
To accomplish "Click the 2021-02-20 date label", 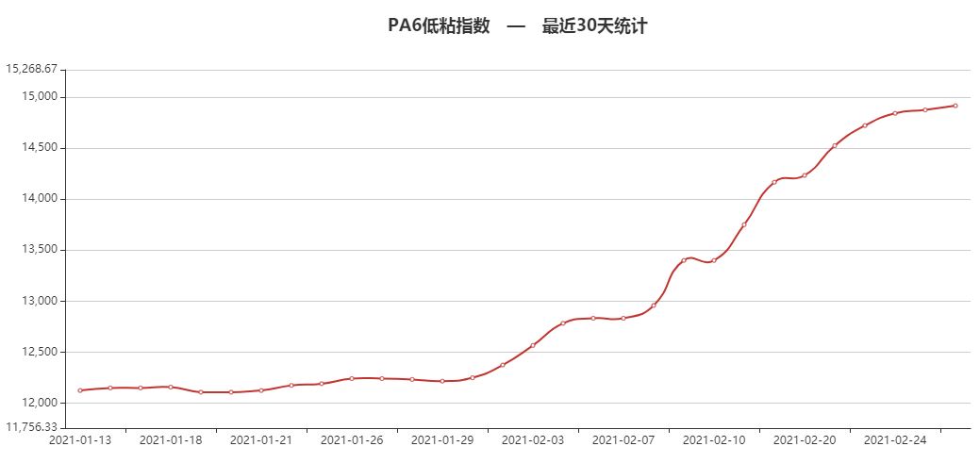I will pyautogui.click(x=805, y=439).
